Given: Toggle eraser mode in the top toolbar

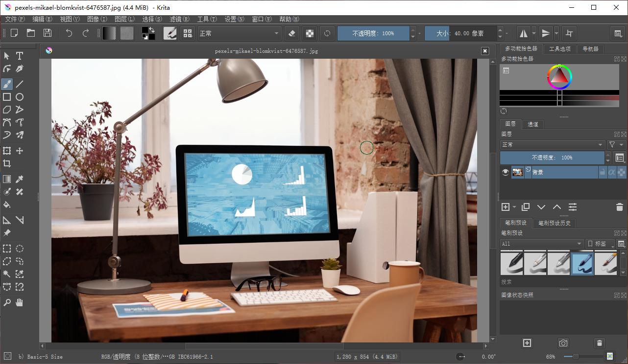Looking at the screenshot, I should 292,33.
